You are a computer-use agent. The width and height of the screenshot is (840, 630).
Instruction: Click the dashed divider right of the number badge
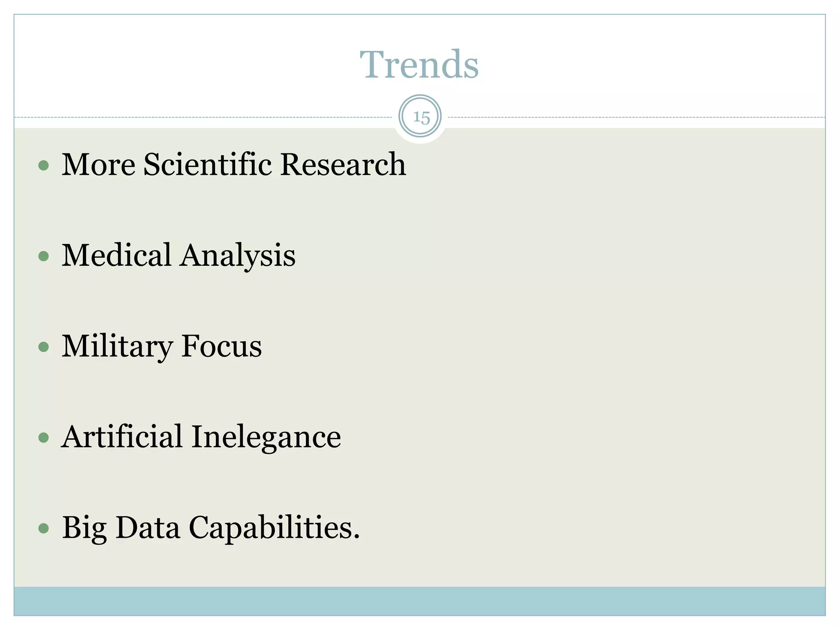coord(636,117)
